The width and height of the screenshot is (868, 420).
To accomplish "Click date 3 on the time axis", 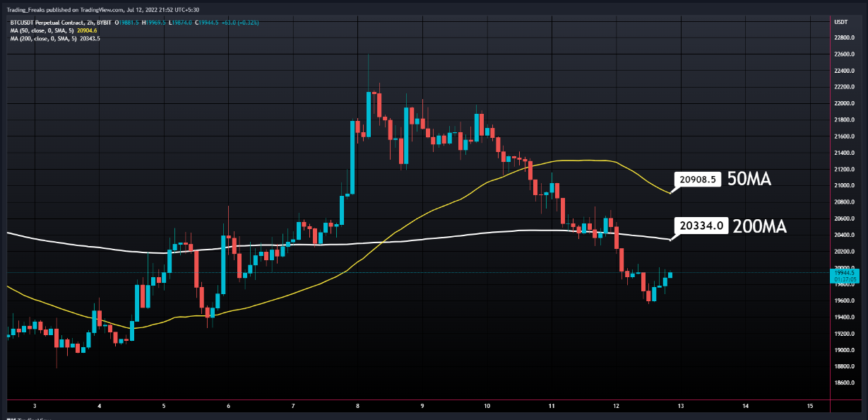I will coord(35,407).
